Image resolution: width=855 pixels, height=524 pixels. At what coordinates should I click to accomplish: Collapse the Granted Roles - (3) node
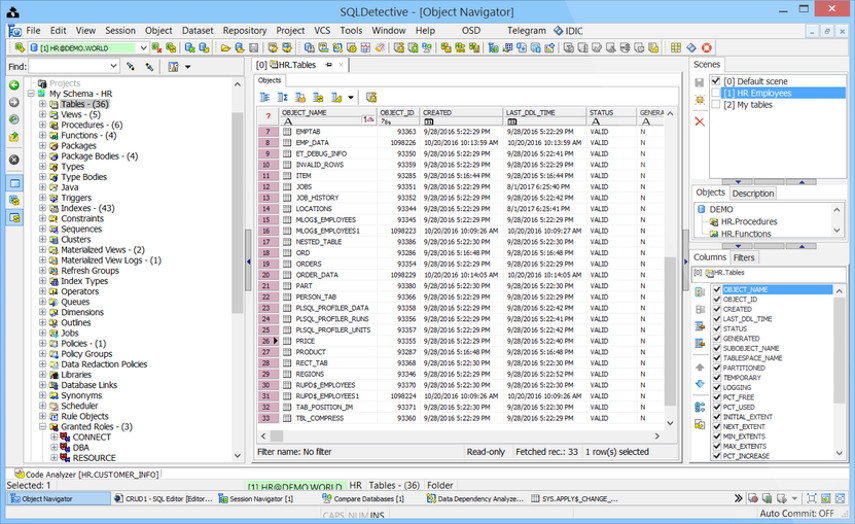(43, 427)
